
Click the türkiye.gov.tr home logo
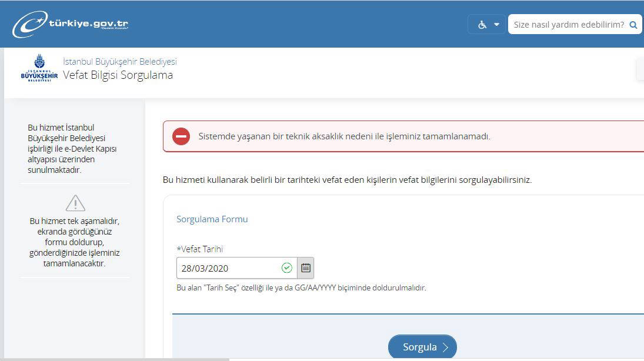click(x=70, y=25)
